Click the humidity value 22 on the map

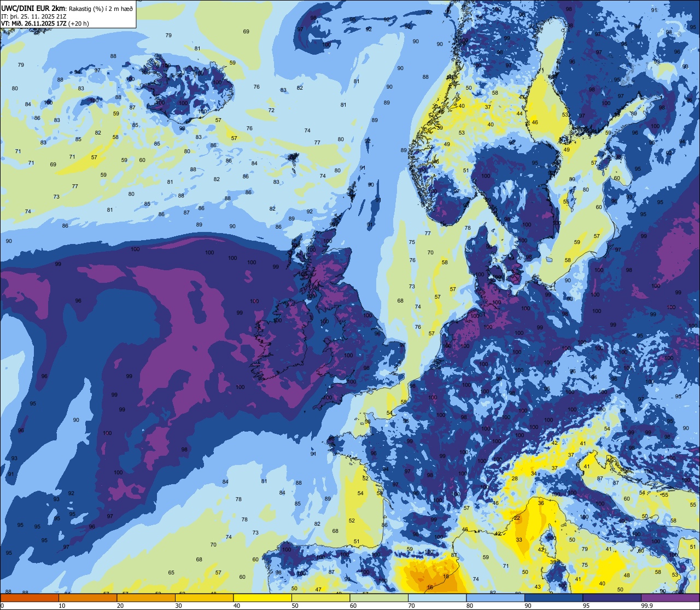[517, 518]
